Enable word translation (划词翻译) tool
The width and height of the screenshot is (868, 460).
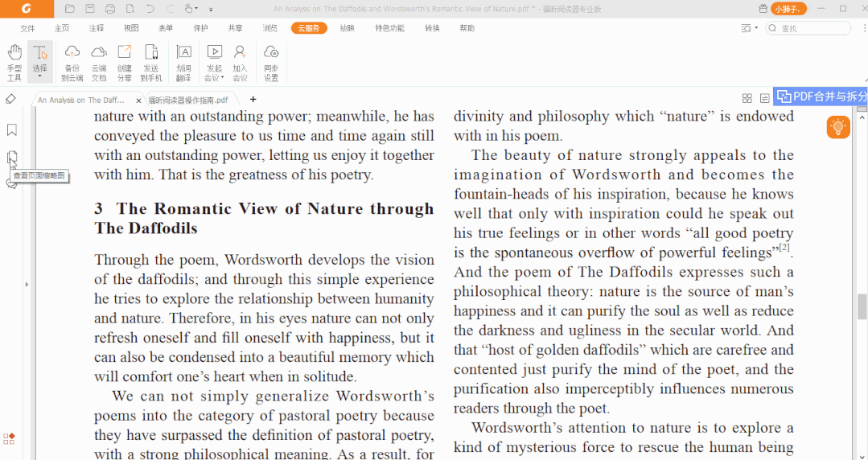[x=184, y=62]
